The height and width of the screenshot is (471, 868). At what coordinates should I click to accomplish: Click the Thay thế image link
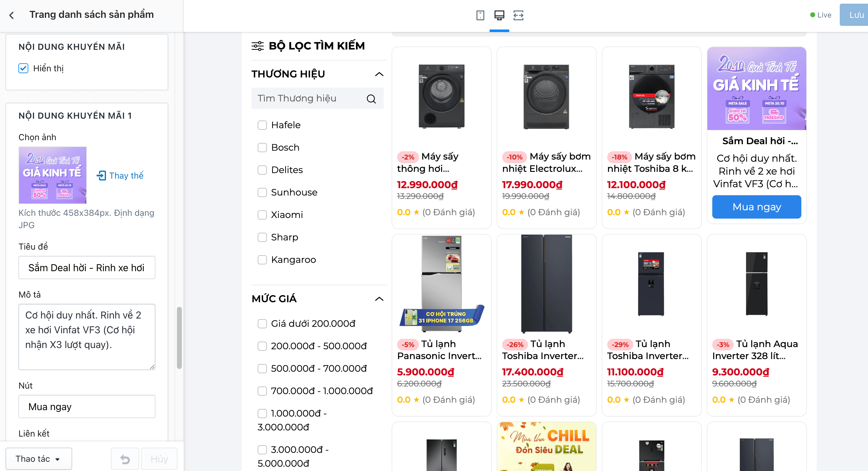(x=126, y=176)
